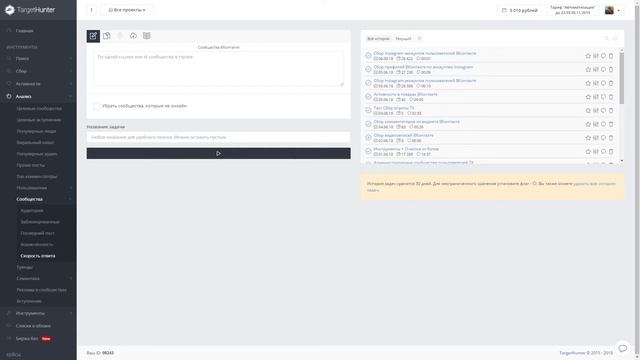Star the 'Активности в товарах ВКонтакте' task

[x=588, y=97]
